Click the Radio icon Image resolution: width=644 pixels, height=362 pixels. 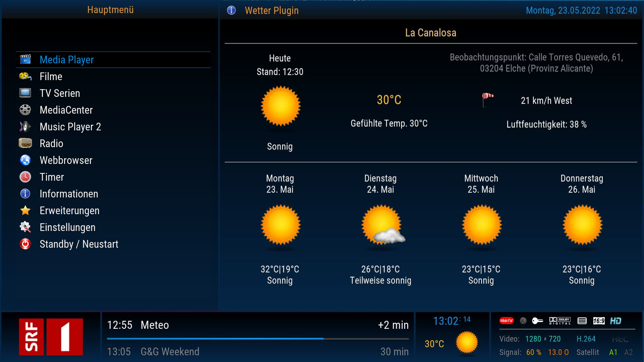25,143
